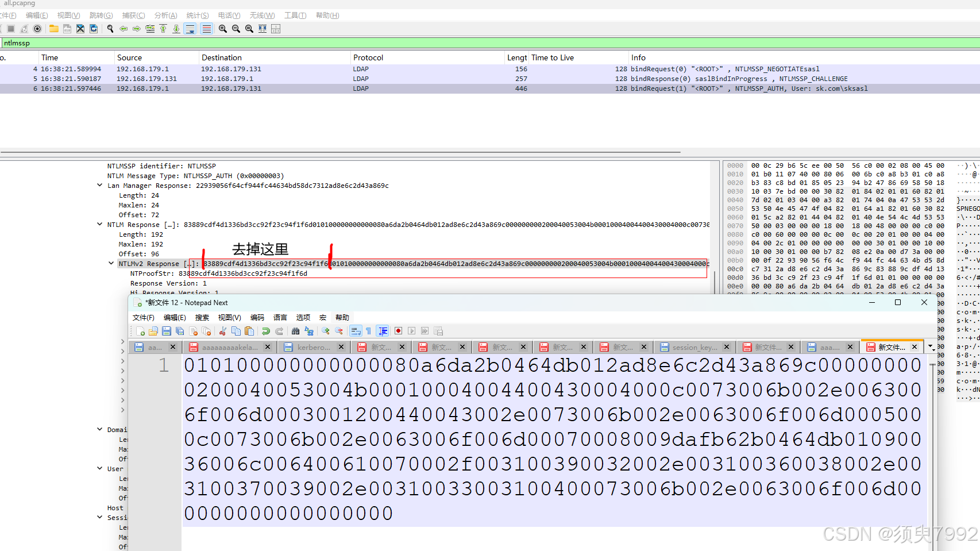980x551 pixels.
Task: Zoom out editor text in Notepad Next
Action: [339, 331]
